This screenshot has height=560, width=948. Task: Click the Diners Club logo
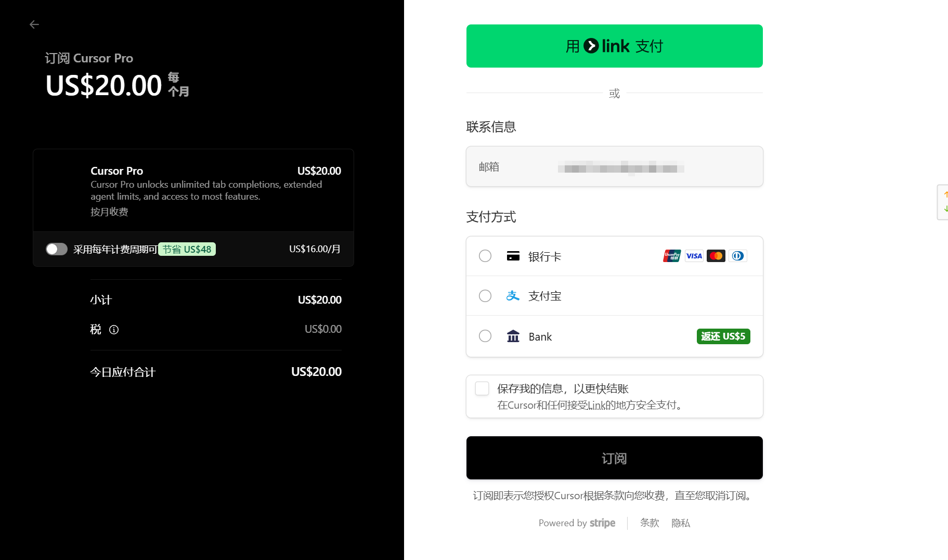point(738,256)
